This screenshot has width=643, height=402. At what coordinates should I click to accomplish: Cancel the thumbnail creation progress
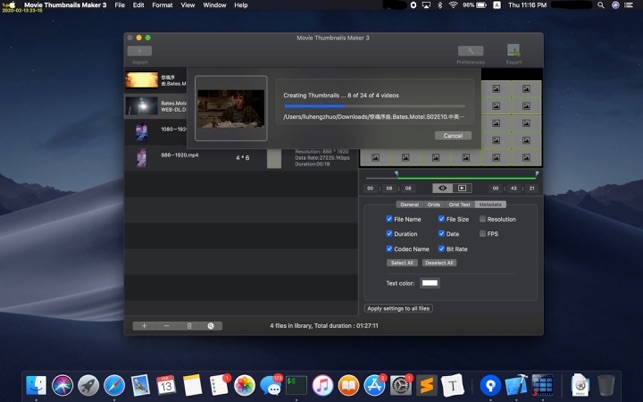tap(452, 135)
